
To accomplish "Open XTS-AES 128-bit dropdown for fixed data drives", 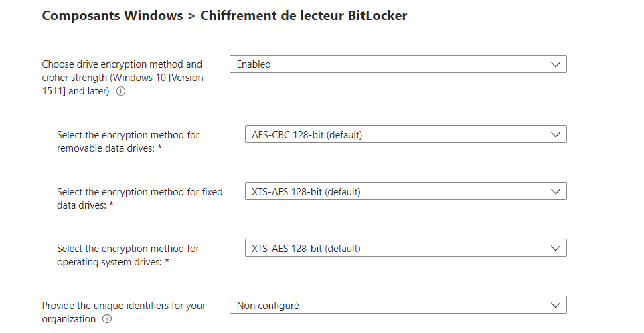I will pyautogui.click(x=406, y=191).
